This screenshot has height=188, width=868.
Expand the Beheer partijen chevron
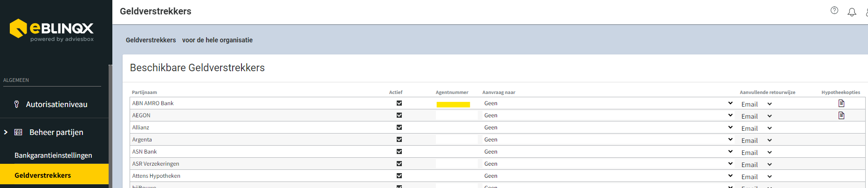pos(6,132)
